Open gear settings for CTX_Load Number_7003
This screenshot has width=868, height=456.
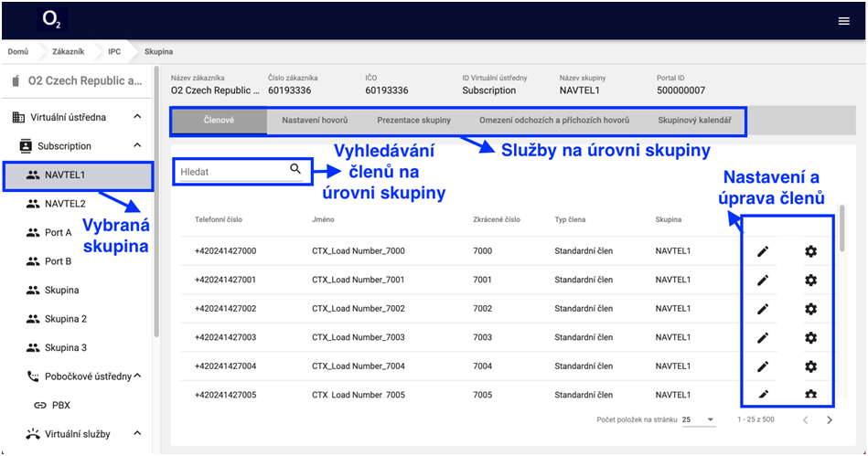click(809, 338)
